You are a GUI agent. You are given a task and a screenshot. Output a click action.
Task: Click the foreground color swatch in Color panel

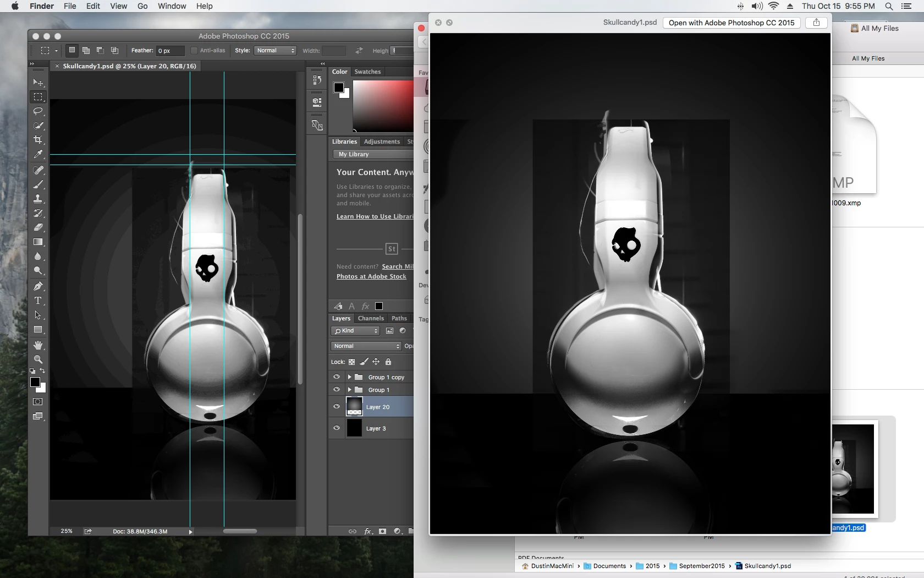(339, 88)
